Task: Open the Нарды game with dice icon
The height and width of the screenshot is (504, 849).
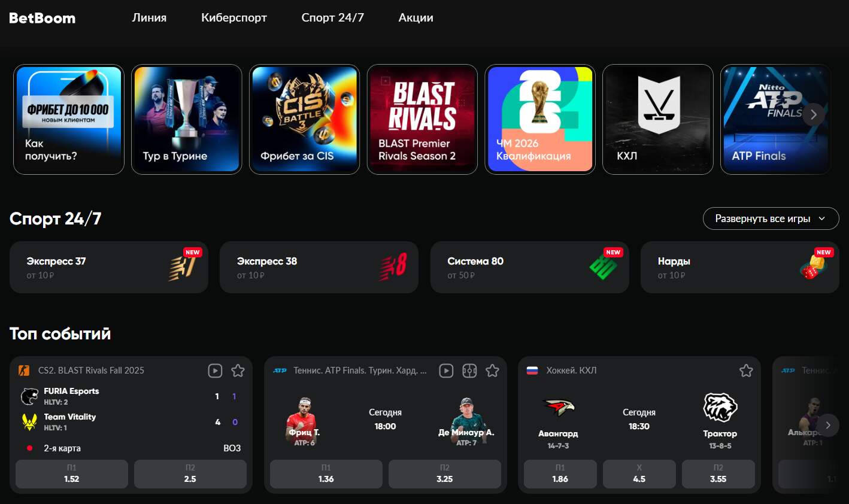Action: point(739,267)
